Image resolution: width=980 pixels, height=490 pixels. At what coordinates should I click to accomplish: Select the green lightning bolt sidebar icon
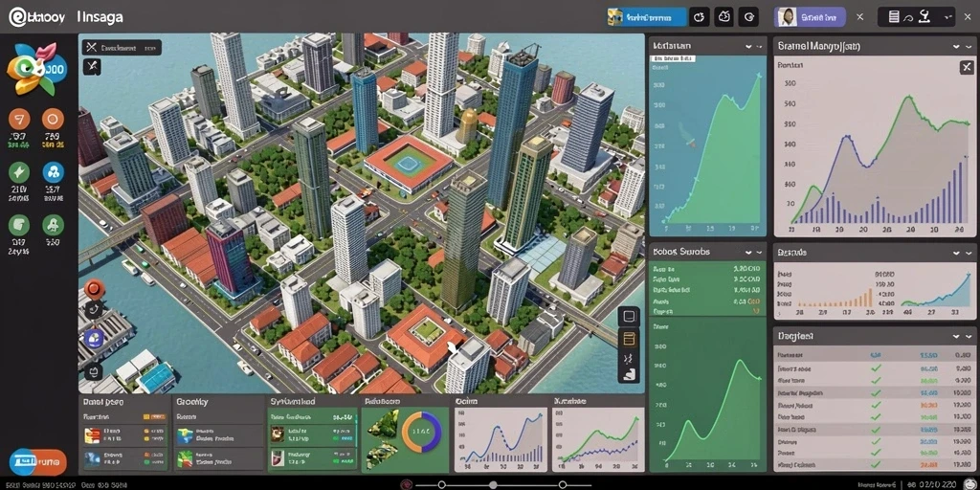(19, 172)
